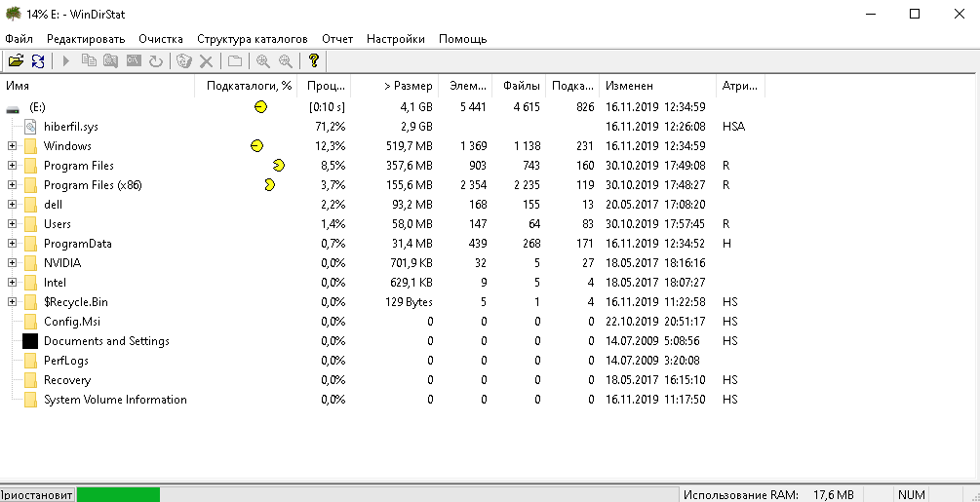
Task: Click the Command Prompt Here C:\ icon
Action: pyautogui.click(x=134, y=60)
